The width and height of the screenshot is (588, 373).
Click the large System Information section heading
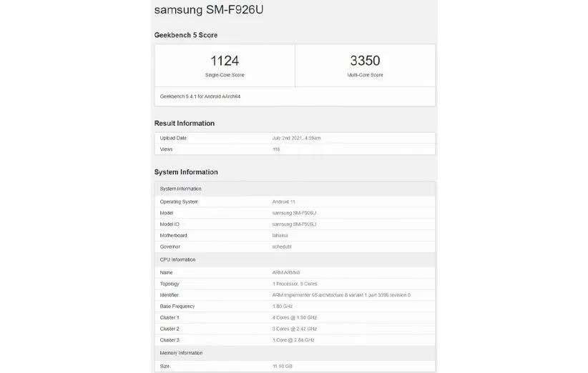pyautogui.click(x=186, y=172)
